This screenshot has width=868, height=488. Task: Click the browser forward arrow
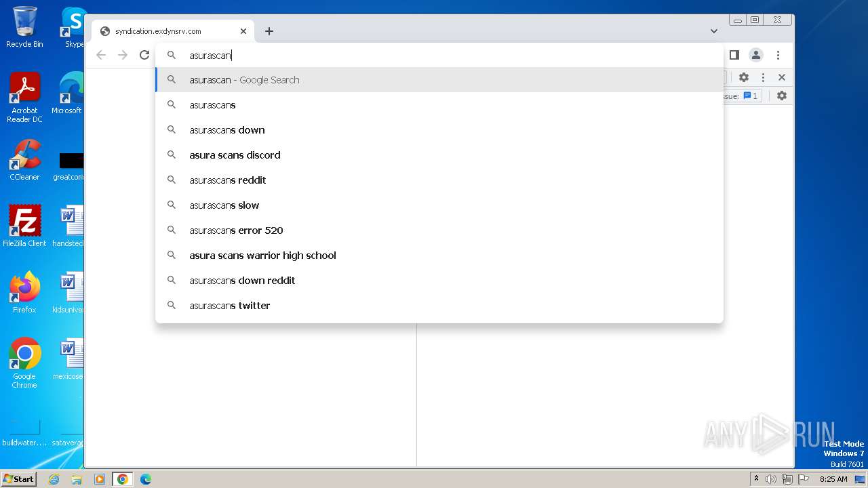[123, 55]
